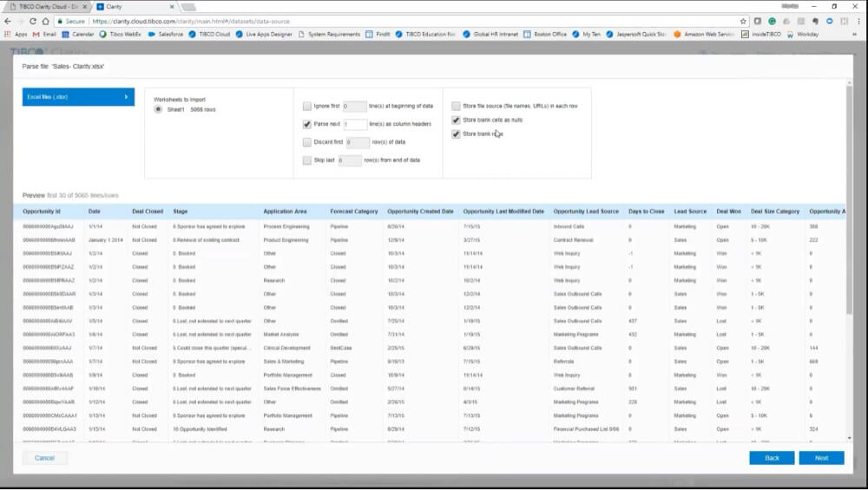
Task: Open the Amazon Web Services bookmark
Action: (x=707, y=35)
